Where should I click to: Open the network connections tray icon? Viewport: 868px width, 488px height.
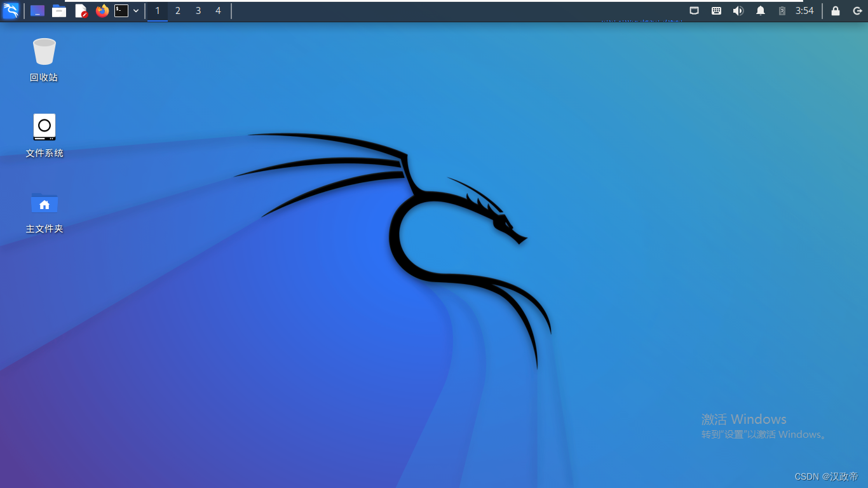pos(694,10)
